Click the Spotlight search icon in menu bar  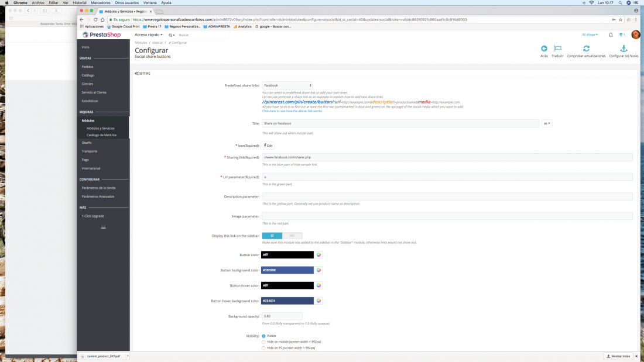[620, 3]
